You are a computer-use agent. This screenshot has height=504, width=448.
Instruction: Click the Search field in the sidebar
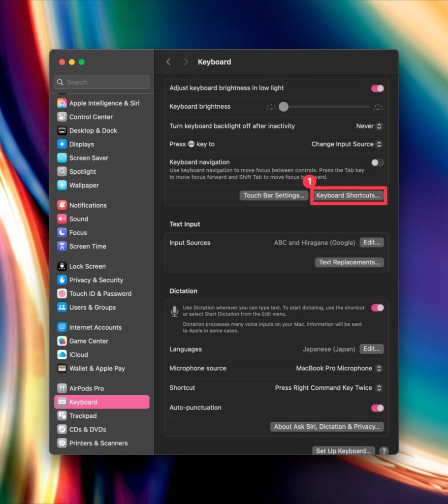[102, 82]
